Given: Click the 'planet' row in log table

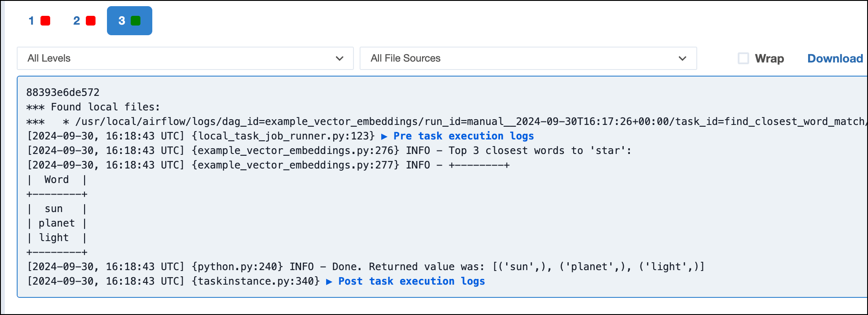Looking at the screenshot, I should point(57,223).
